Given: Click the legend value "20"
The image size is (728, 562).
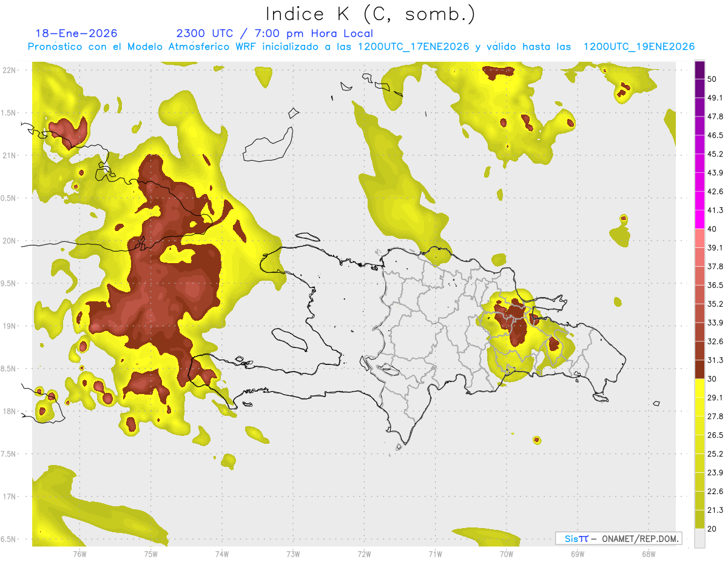Looking at the screenshot, I should 712,530.
